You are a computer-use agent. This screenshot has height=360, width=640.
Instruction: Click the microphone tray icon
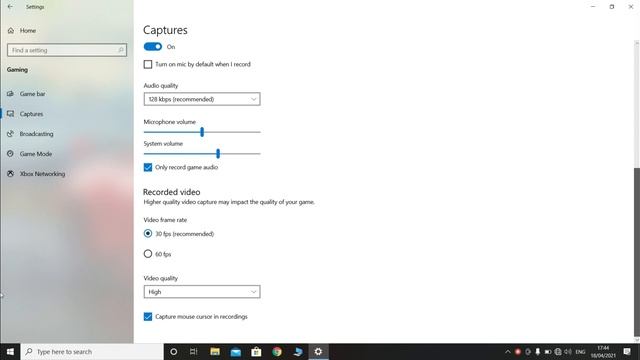(538, 352)
